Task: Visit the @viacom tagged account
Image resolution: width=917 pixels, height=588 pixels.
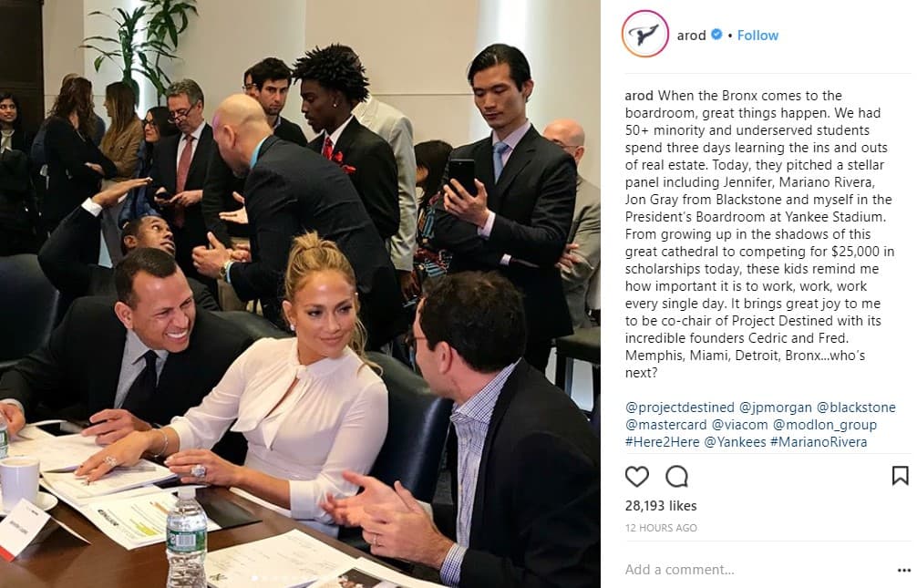Action: [x=740, y=425]
